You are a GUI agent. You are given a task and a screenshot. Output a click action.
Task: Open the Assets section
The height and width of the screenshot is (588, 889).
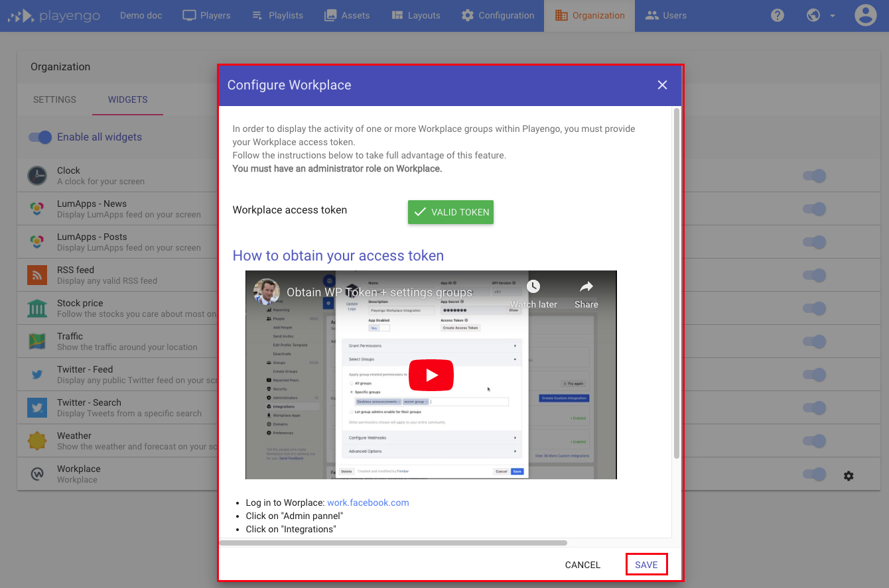(346, 15)
